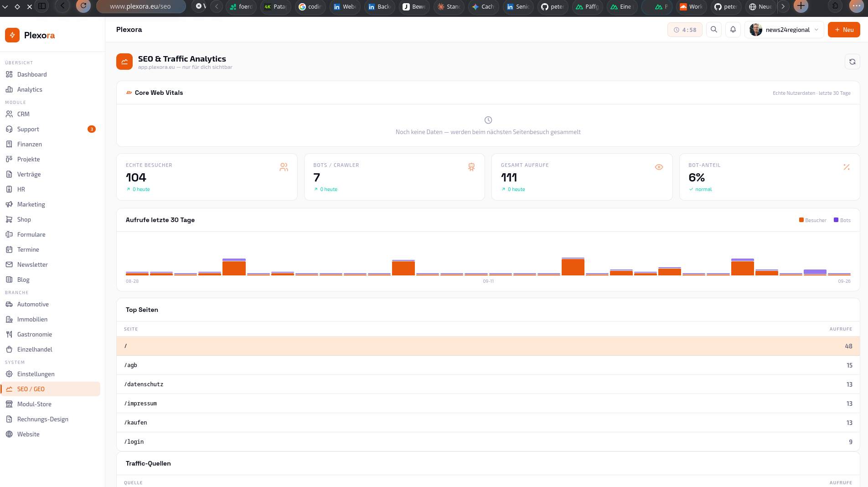Click the Plexora lightning logo
The width and height of the screenshot is (868, 487).
point(12,35)
